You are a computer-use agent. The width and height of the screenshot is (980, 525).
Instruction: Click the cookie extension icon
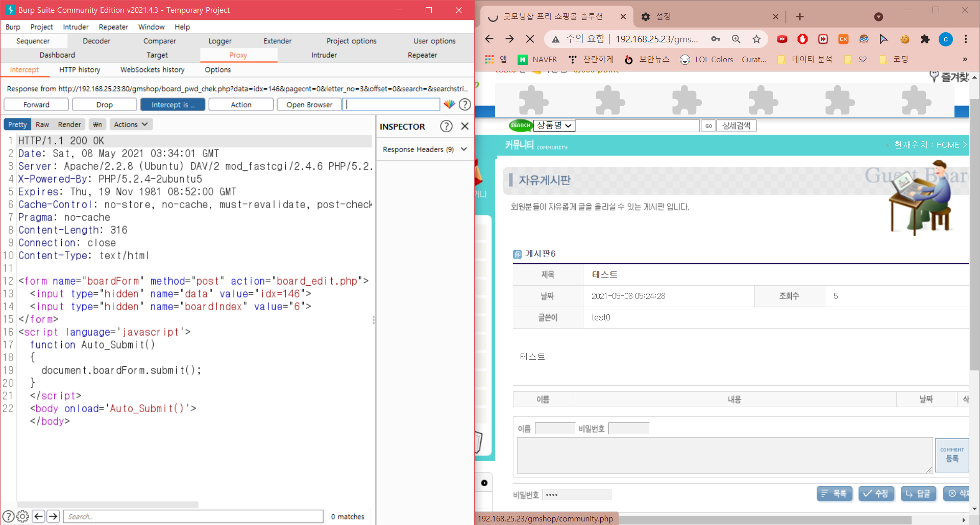(x=904, y=39)
